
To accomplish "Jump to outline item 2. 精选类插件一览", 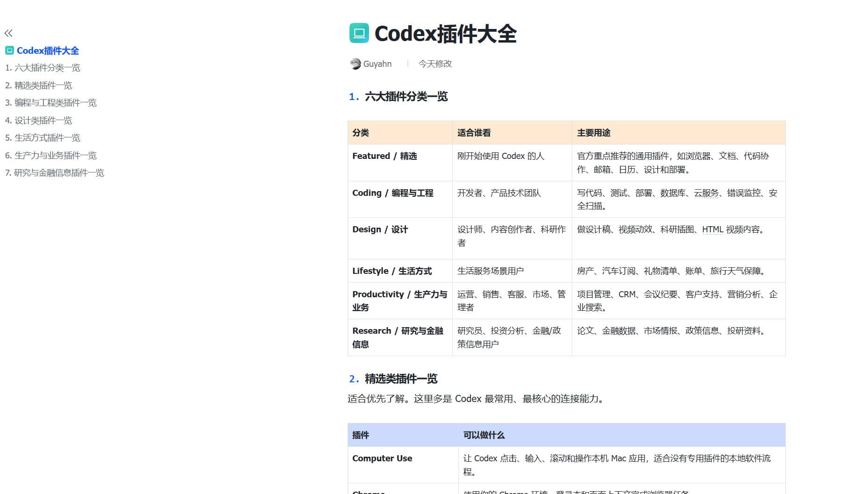I will pyautogui.click(x=38, y=86).
